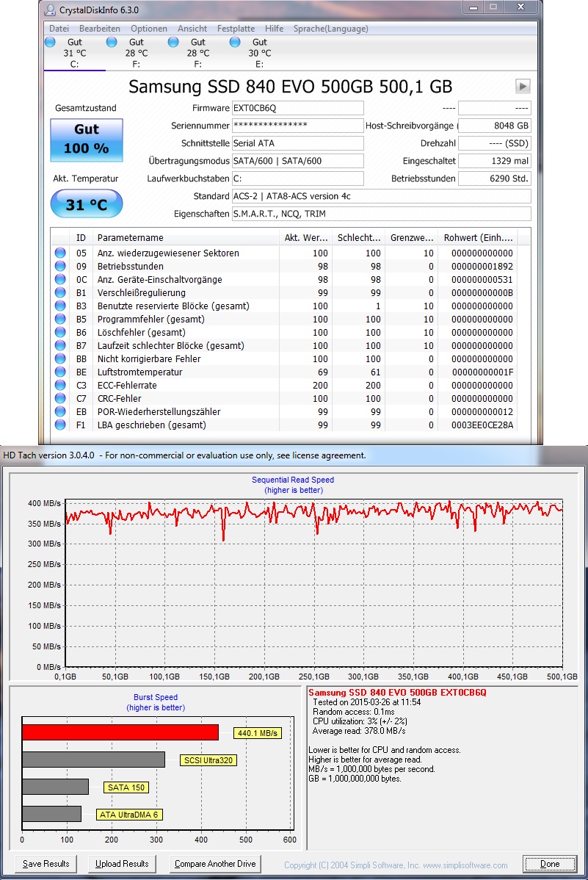Click the Betriebsstunden 6290 Std. field
The height and width of the screenshot is (880, 588).
494,178
